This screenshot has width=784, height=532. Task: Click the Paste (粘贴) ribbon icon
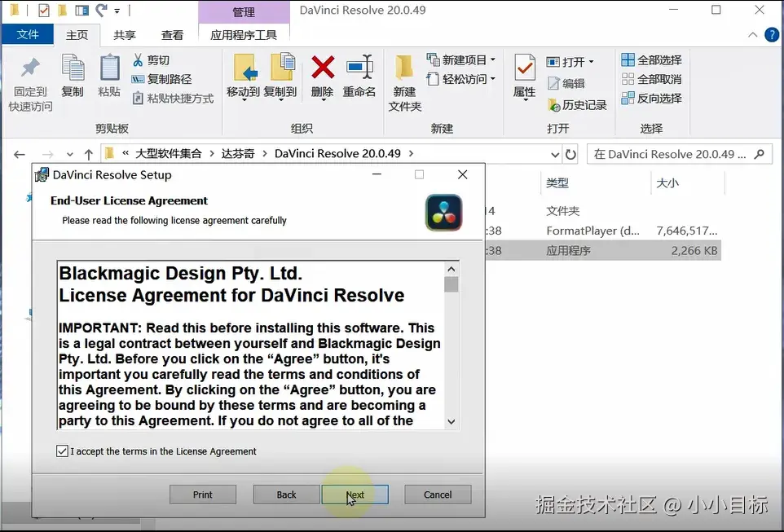(x=109, y=68)
